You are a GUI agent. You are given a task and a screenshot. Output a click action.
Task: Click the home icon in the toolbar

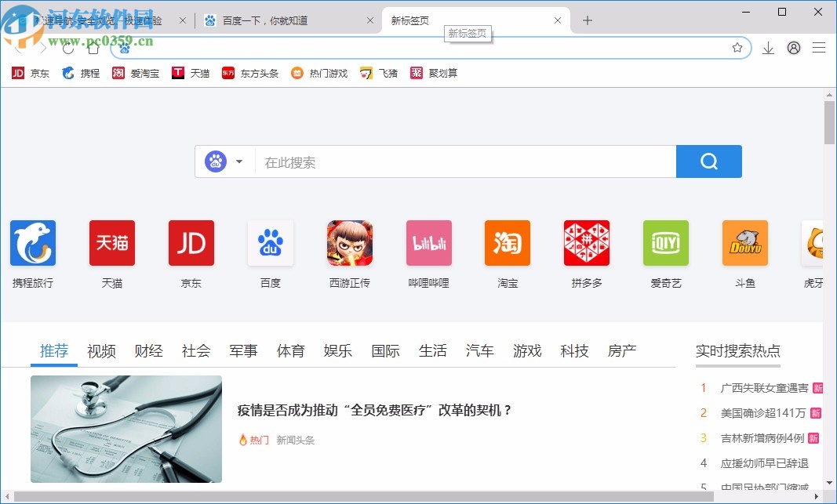coord(93,48)
